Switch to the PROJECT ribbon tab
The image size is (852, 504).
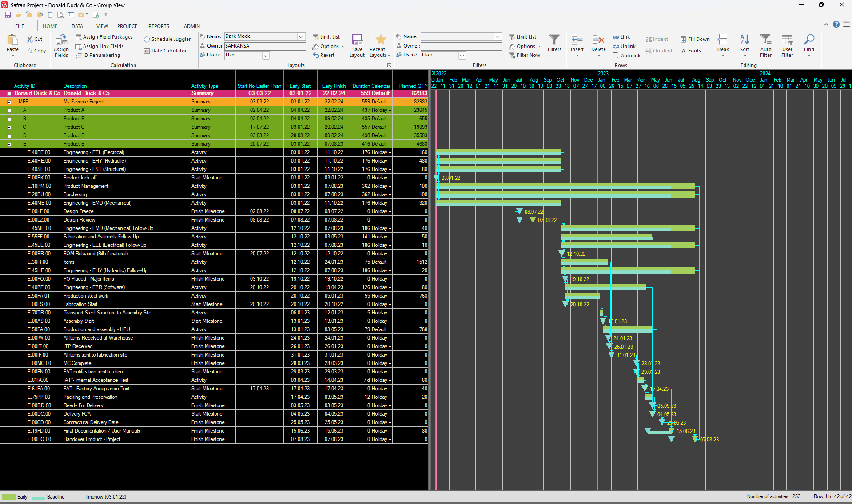tap(127, 26)
